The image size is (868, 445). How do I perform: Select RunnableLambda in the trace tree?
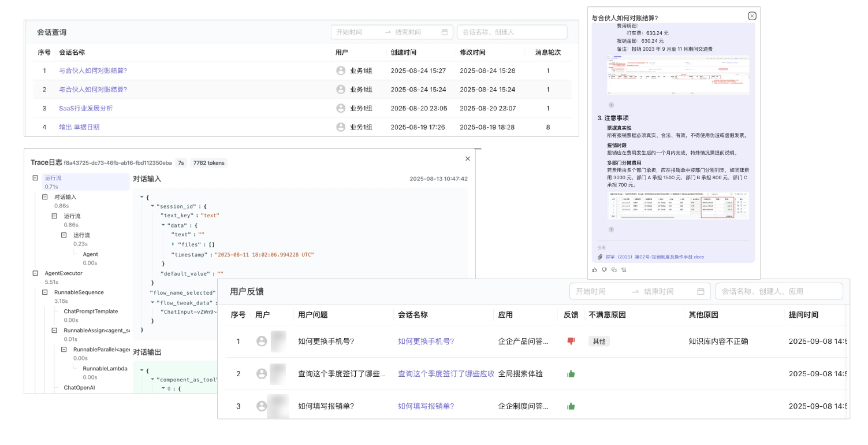point(105,369)
